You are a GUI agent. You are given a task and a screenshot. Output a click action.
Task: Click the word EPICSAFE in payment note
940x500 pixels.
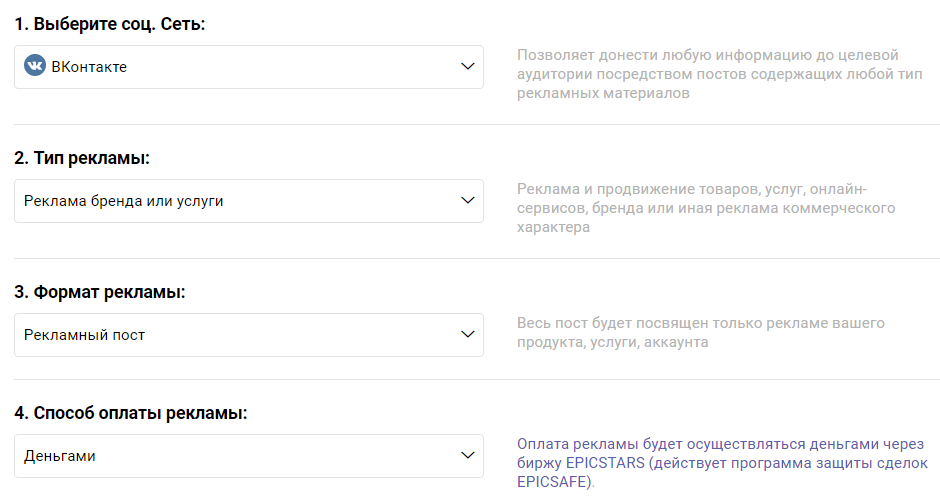point(553,481)
